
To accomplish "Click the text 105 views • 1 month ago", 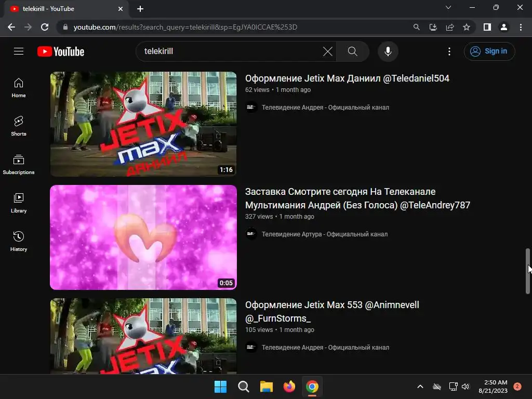I will pos(280,330).
